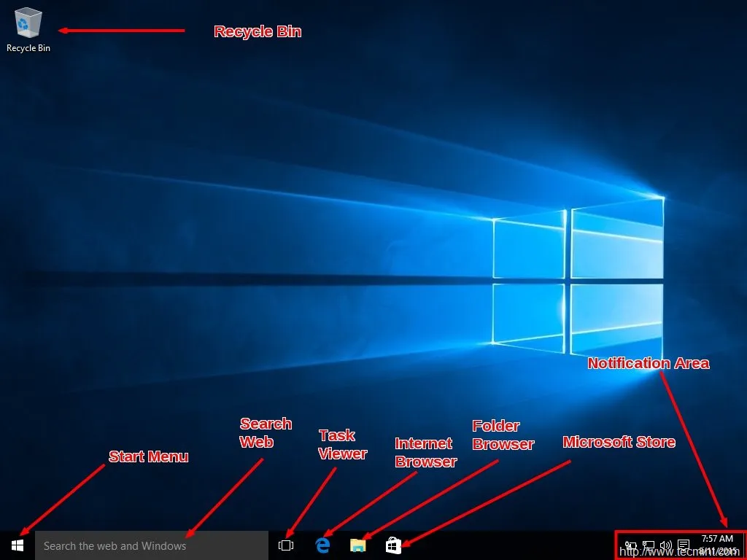The image size is (747, 560).
Task: Open the network status tray icon
Action: [648, 545]
